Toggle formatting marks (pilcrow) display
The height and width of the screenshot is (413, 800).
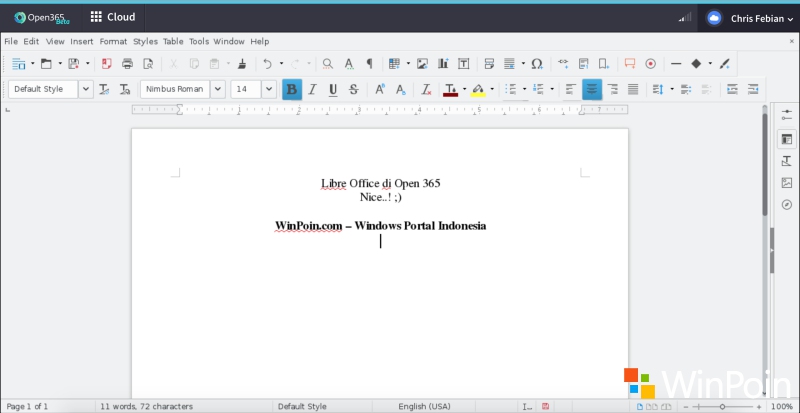[369, 64]
